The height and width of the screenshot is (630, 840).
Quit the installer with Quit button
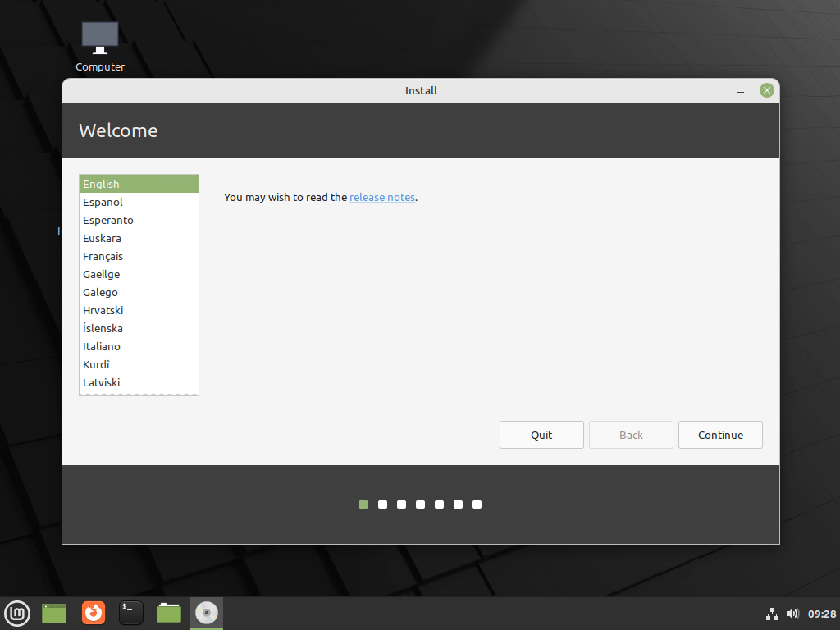541,435
